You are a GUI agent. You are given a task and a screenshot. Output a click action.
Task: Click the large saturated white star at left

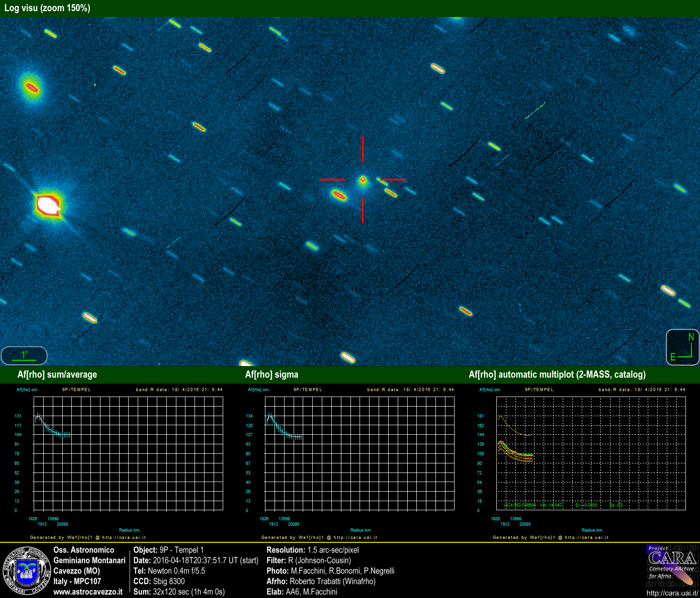point(48,205)
